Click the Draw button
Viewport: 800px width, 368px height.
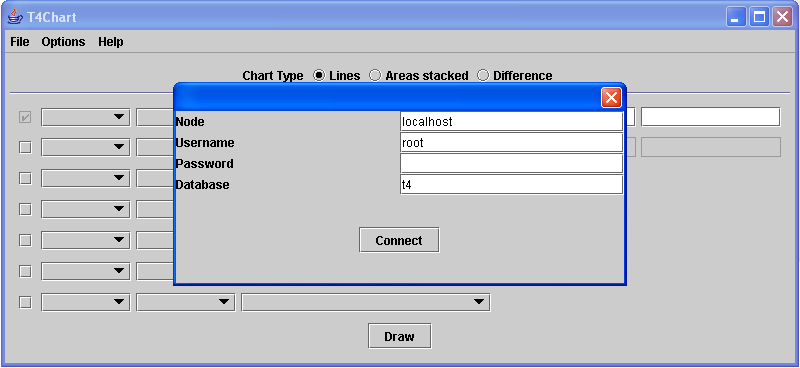click(399, 336)
